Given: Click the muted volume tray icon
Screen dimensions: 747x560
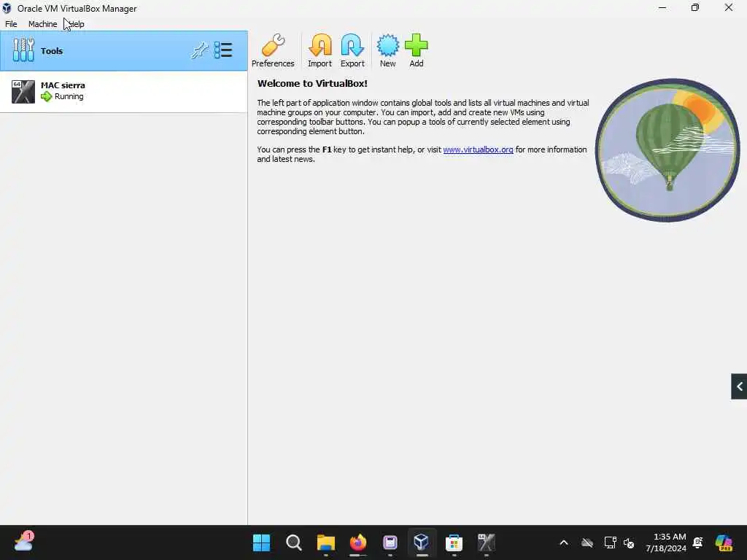Looking at the screenshot, I should pos(629,542).
